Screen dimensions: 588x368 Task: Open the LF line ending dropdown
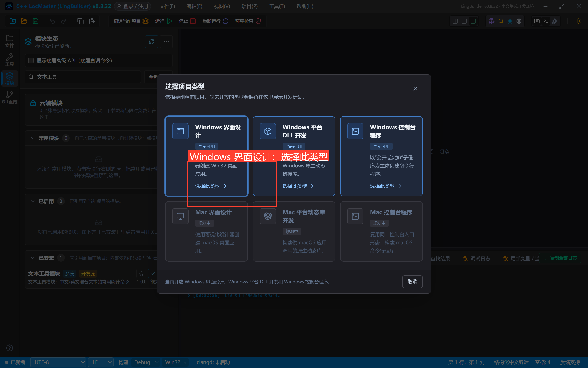[101, 362]
